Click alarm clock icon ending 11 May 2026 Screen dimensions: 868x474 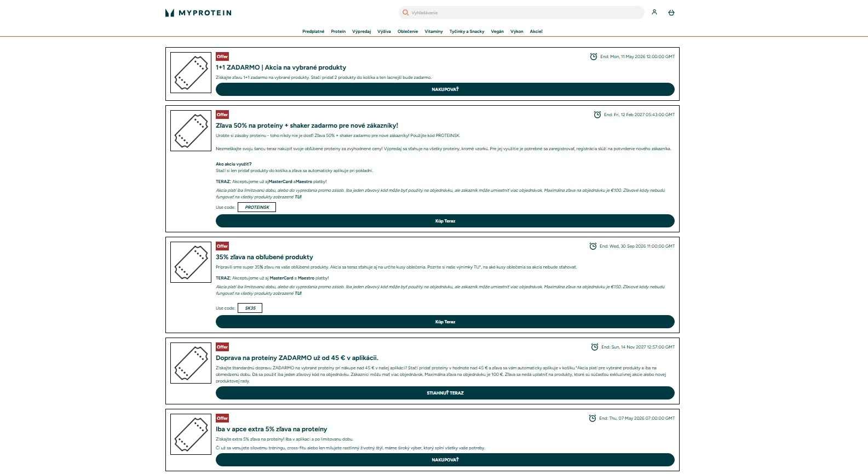coord(594,56)
